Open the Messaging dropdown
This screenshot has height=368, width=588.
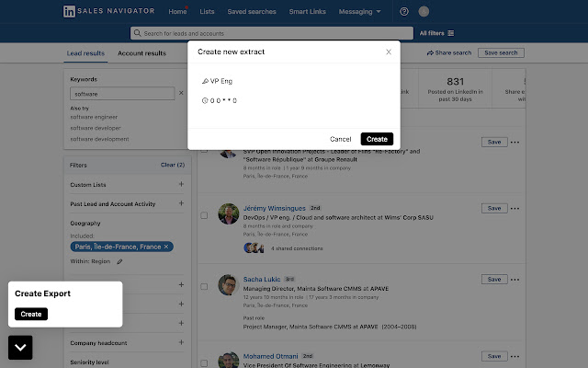[359, 12]
